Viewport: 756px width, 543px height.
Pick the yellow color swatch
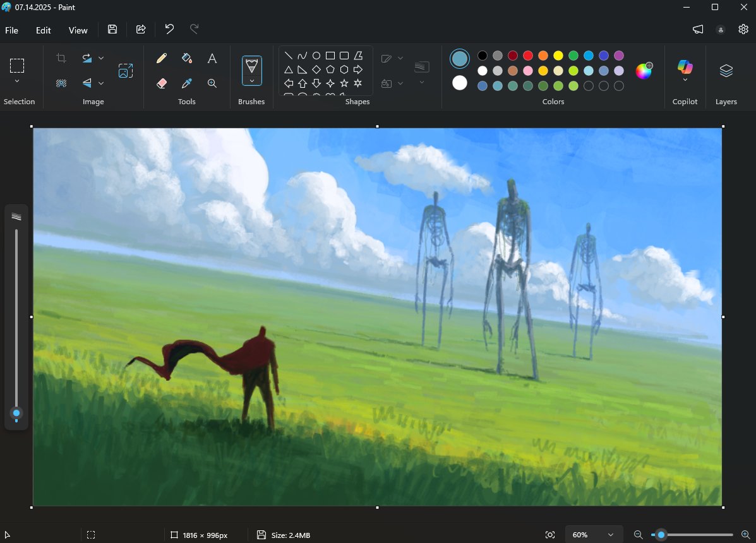pyautogui.click(x=558, y=56)
